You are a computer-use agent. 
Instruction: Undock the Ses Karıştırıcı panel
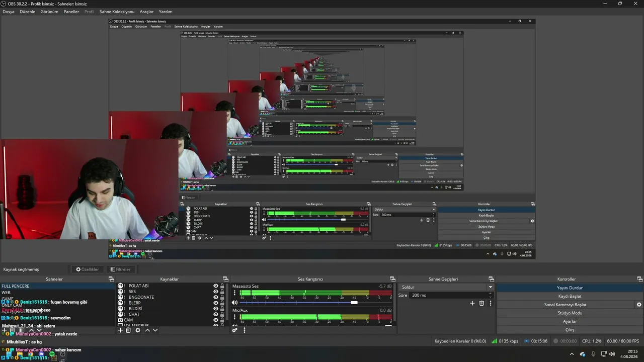pyautogui.click(x=392, y=279)
